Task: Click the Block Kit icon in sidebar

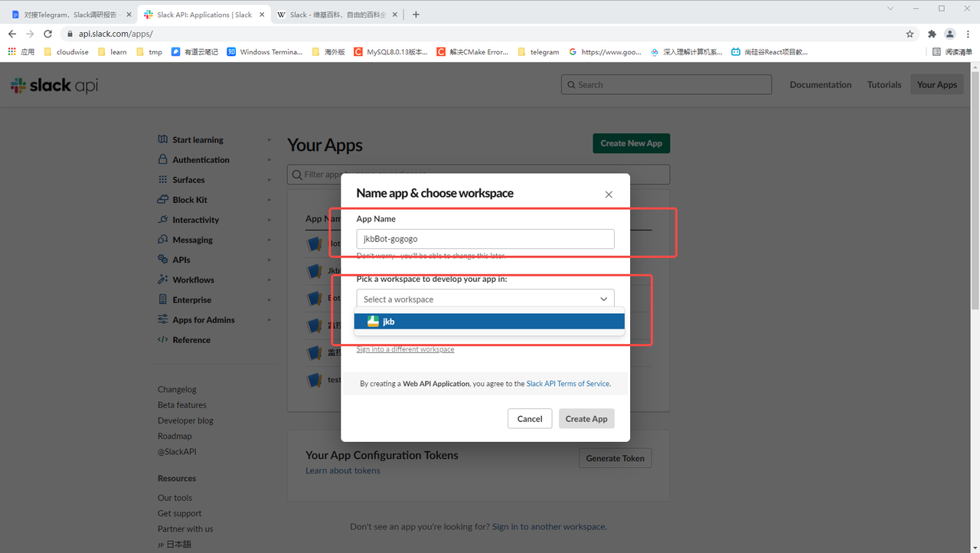Action: (x=162, y=199)
